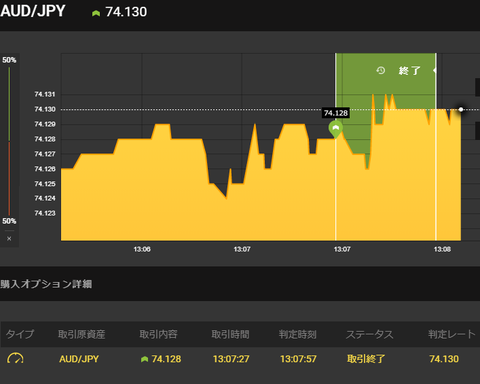Click the judgment time 13:07:57
This screenshot has height=384, width=480.
(298, 359)
